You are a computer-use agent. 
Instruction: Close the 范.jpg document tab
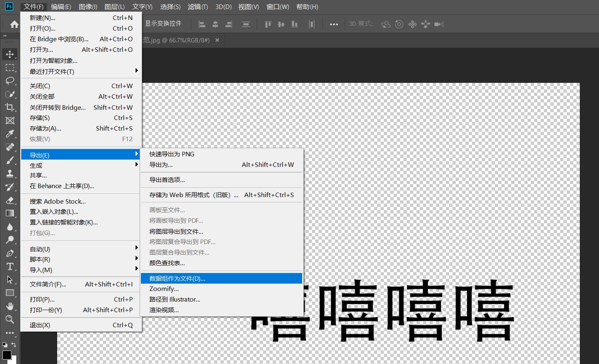coord(217,40)
